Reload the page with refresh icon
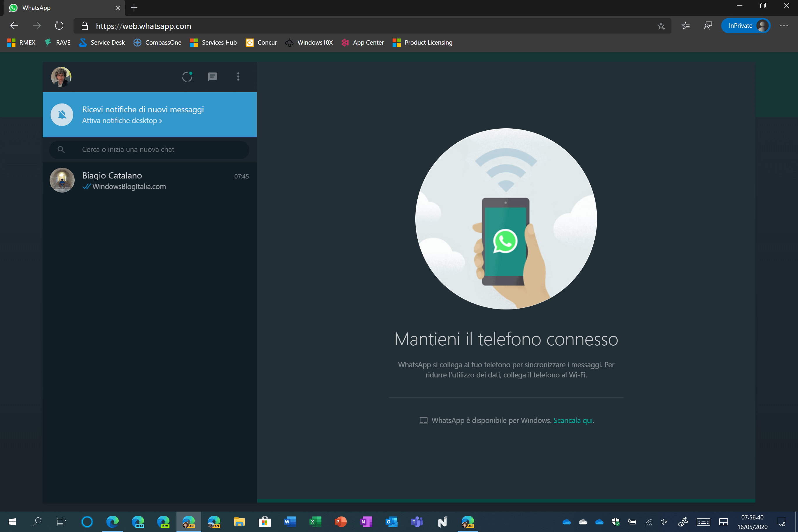The height and width of the screenshot is (532, 798). (59, 26)
